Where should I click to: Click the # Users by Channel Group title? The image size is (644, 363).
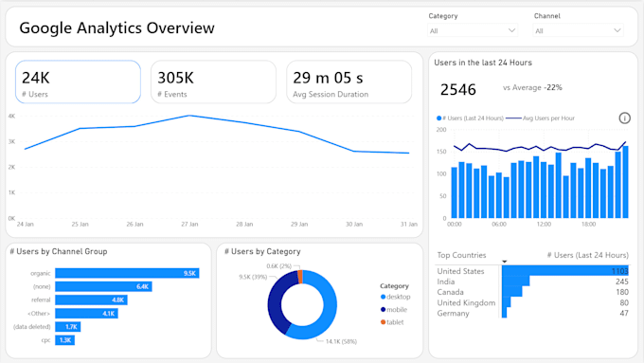point(59,251)
